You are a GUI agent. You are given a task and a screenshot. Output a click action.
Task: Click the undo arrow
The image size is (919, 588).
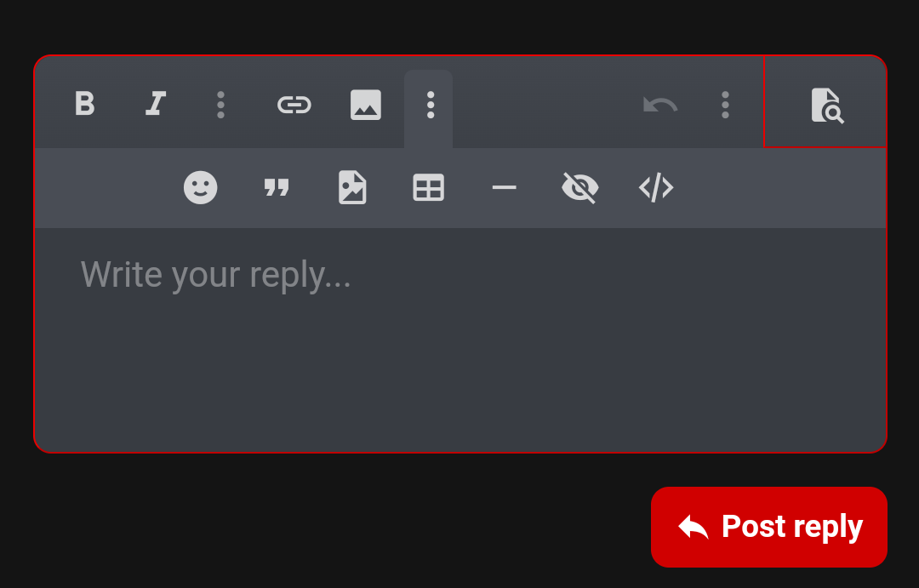pos(660,105)
